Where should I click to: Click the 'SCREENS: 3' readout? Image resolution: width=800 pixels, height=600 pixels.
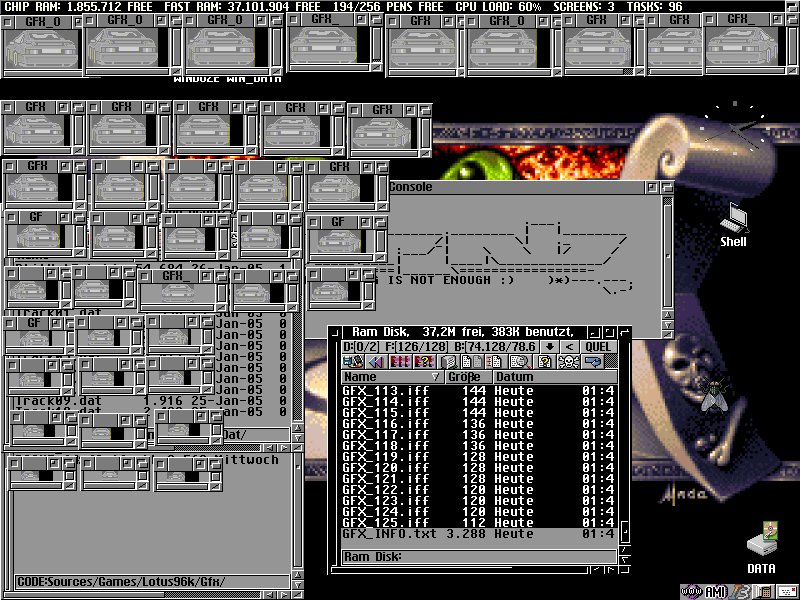tap(584, 7)
